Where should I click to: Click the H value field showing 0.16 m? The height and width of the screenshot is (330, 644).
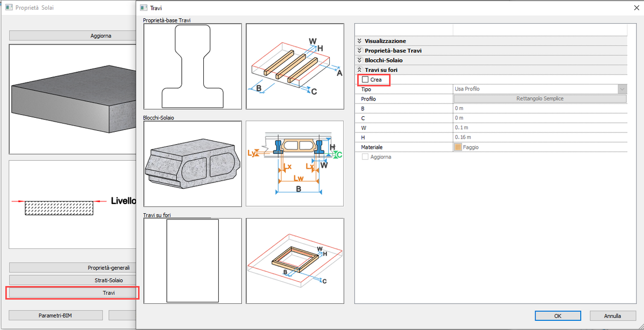(540, 137)
